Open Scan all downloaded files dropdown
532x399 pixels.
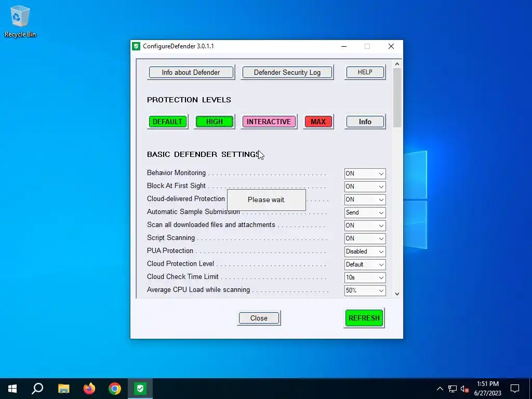pos(365,225)
